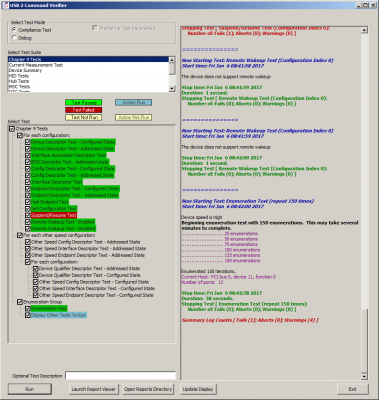The width and height of the screenshot is (379, 400).
Task: Select Other Speed Config Descriptor Test - Addressed State
Action: [x=86, y=242]
